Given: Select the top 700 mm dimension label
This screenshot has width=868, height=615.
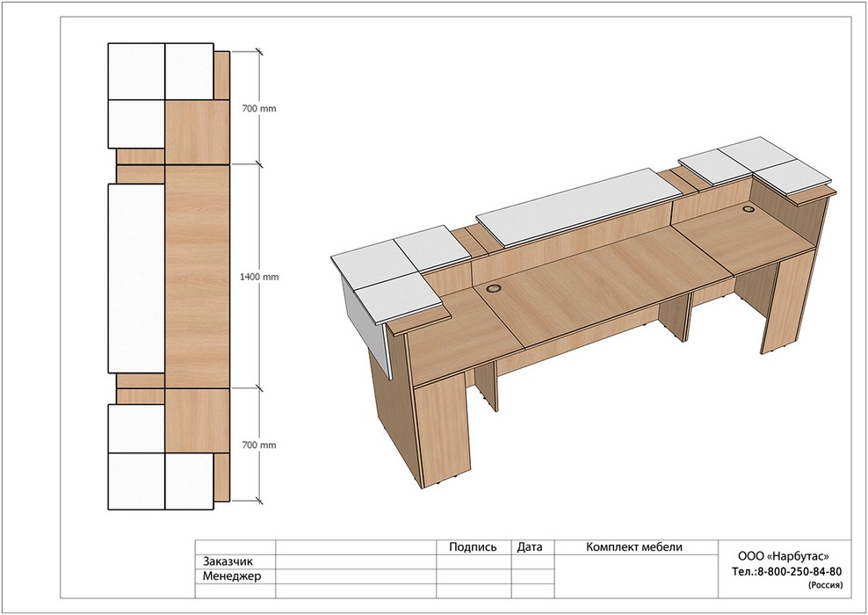Looking at the screenshot, I should [x=259, y=108].
